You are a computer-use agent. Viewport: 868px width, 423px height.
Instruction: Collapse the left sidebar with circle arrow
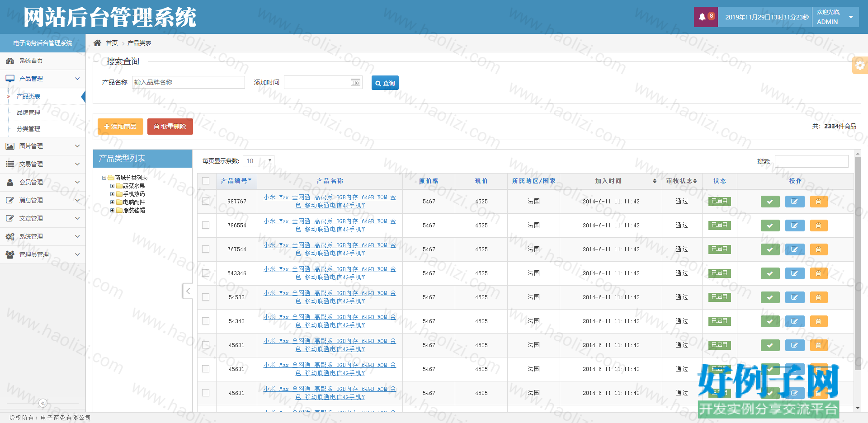coord(43,403)
